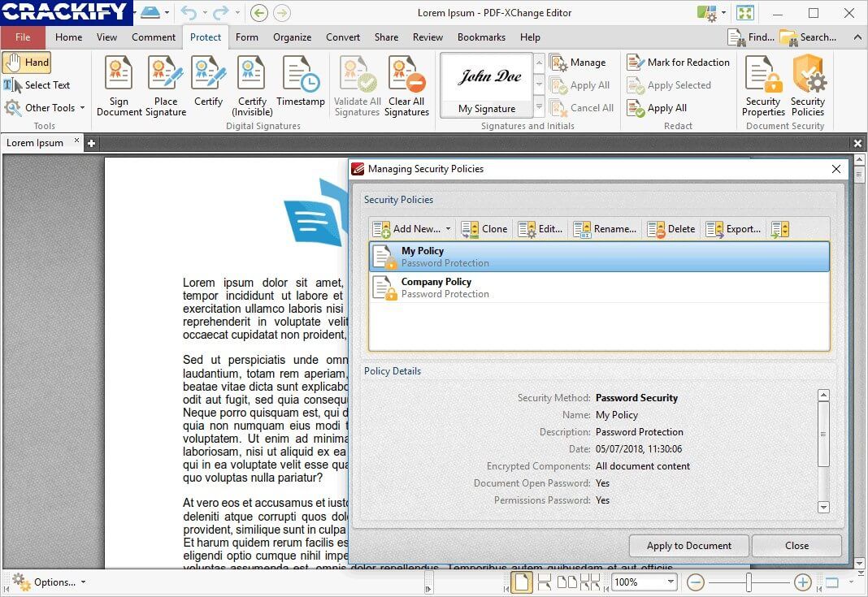Open the Convert tab
Screen dimensions: 868x597
click(x=343, y=37)
